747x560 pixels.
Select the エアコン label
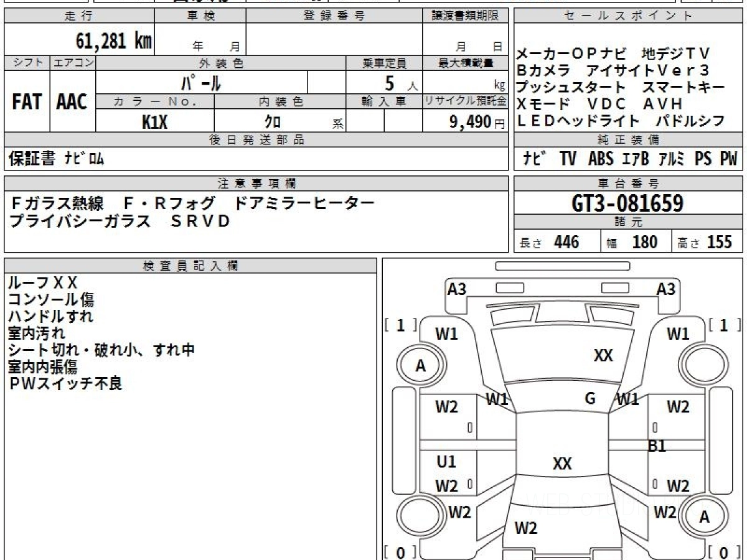click(72, 63)
